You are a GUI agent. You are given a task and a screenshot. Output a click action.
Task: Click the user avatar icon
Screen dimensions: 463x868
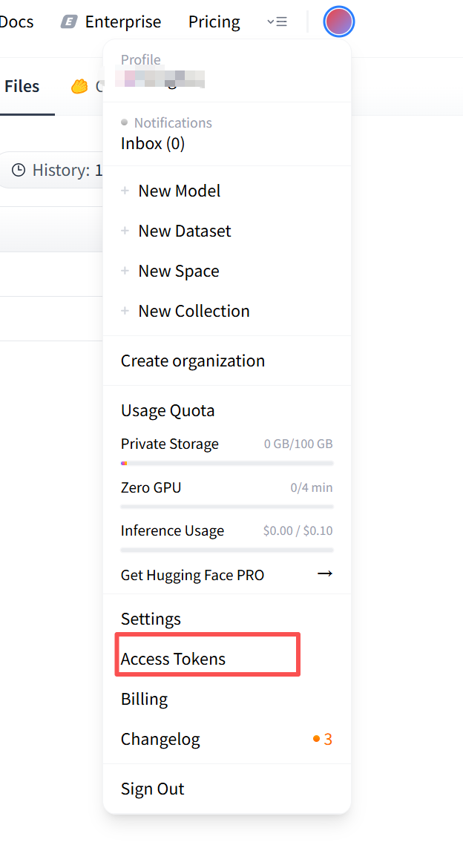[x=339, y=22]
